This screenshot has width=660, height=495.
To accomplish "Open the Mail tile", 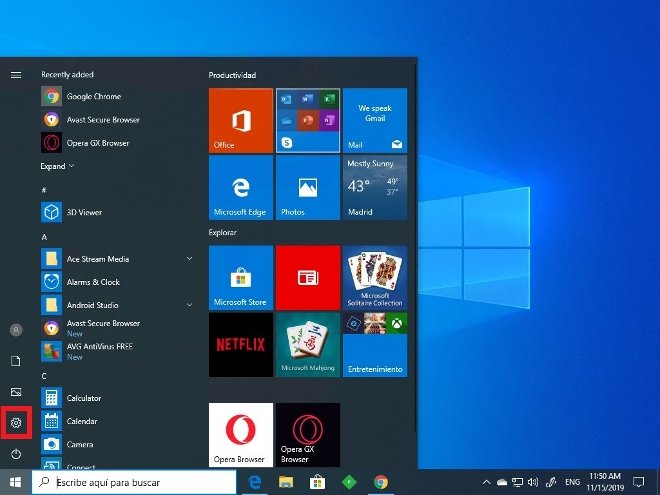I will (375, 120).
